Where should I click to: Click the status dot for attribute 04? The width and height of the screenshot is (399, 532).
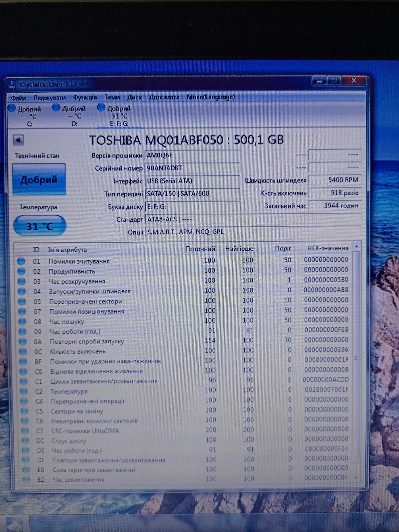[22, 292]
